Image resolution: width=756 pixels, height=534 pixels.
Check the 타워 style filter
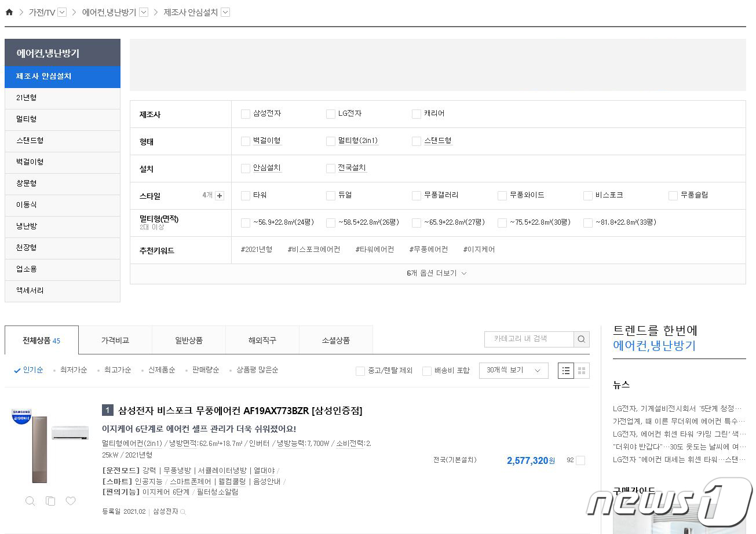[x=246, y=196]
